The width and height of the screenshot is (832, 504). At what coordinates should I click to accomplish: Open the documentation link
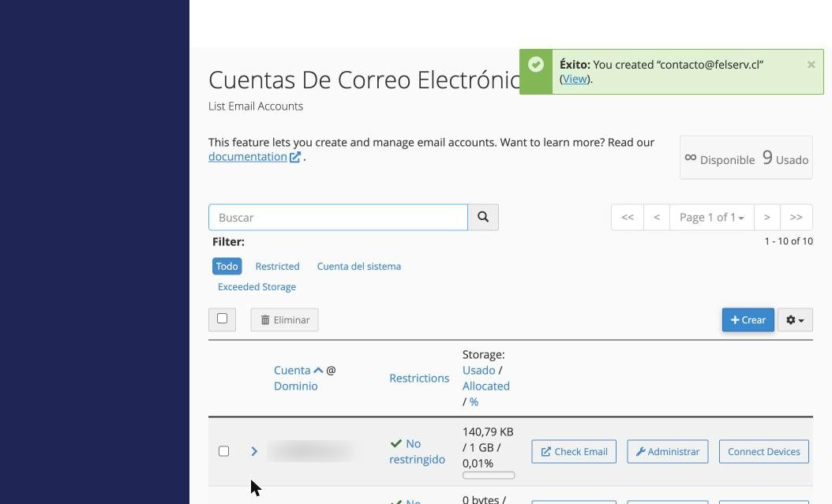tap(247, 157)
